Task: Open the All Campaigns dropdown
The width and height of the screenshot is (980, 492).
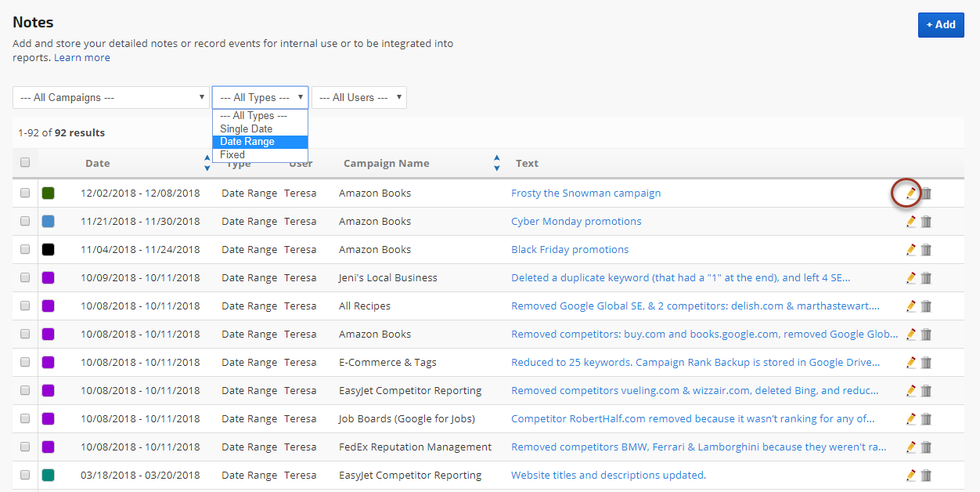Action: 110,98
